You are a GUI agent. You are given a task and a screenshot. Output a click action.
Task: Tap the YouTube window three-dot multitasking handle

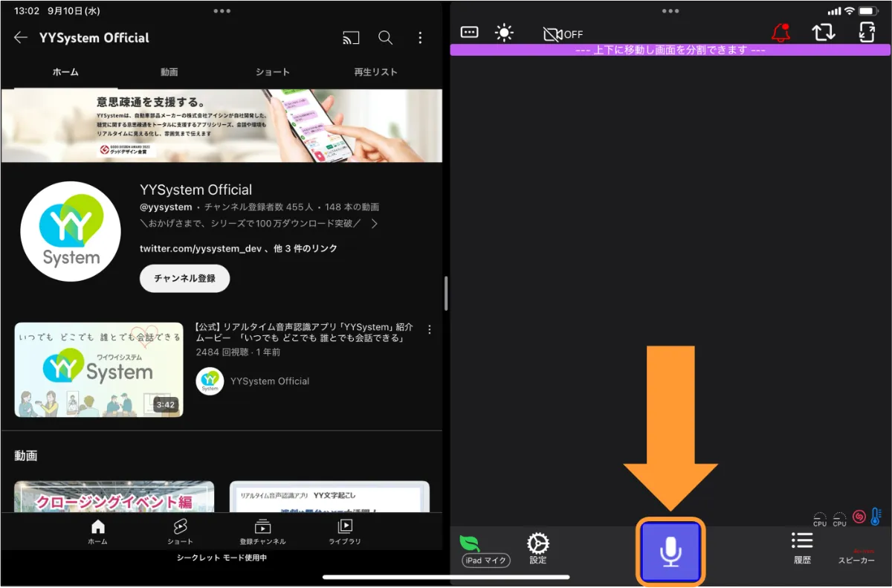(x=222, y=11)
